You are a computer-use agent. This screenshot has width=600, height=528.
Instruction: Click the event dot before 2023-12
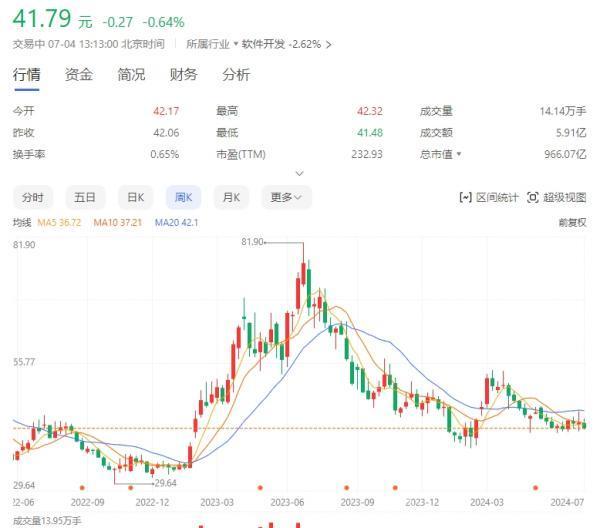(395, 487)
